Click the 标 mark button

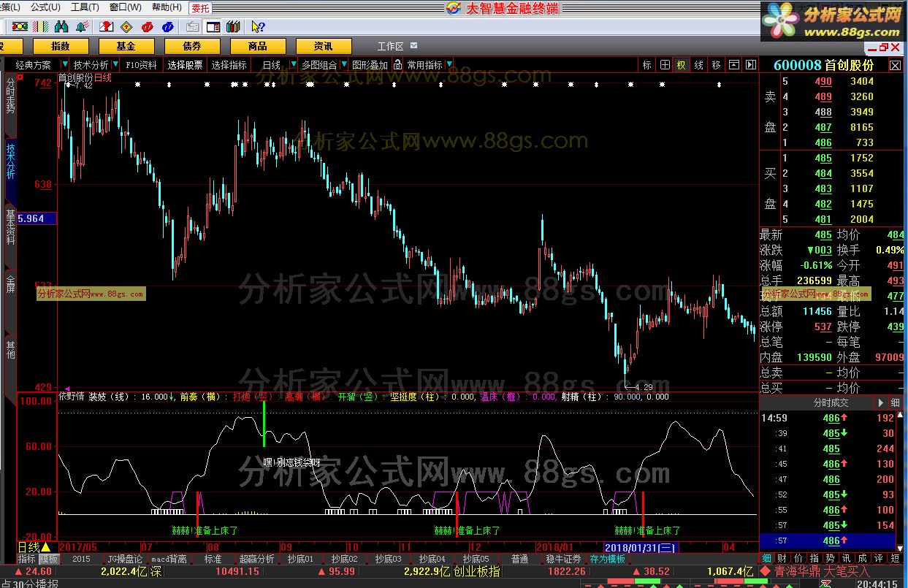[x=647, y=65]
